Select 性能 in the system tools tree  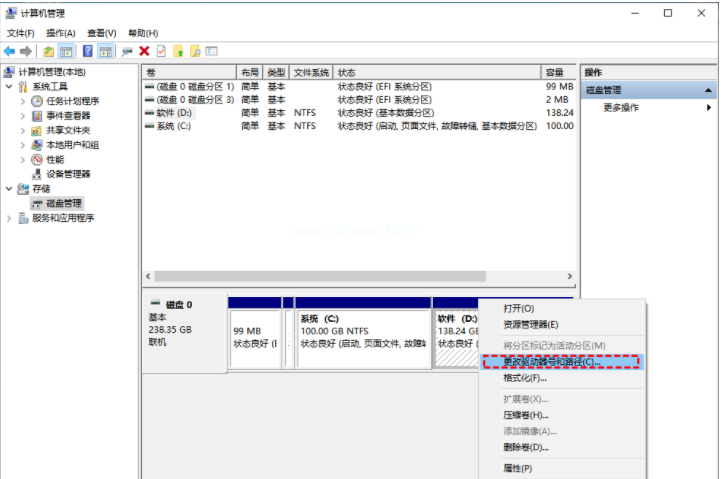(55, 159)
